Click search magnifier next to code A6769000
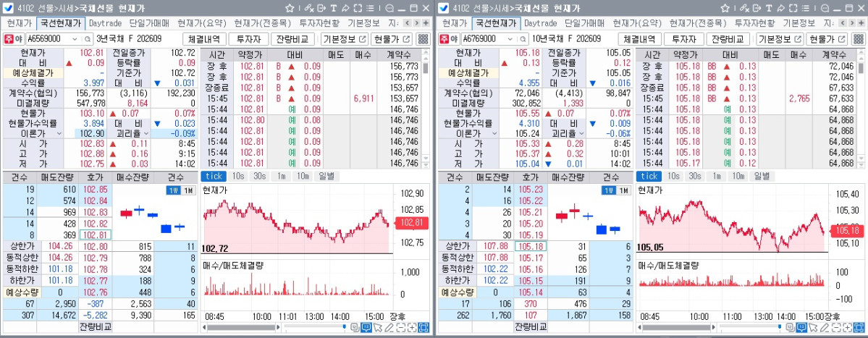Image resolution: width=868 pixels, height=338 pixels. [x=523, y=39]
